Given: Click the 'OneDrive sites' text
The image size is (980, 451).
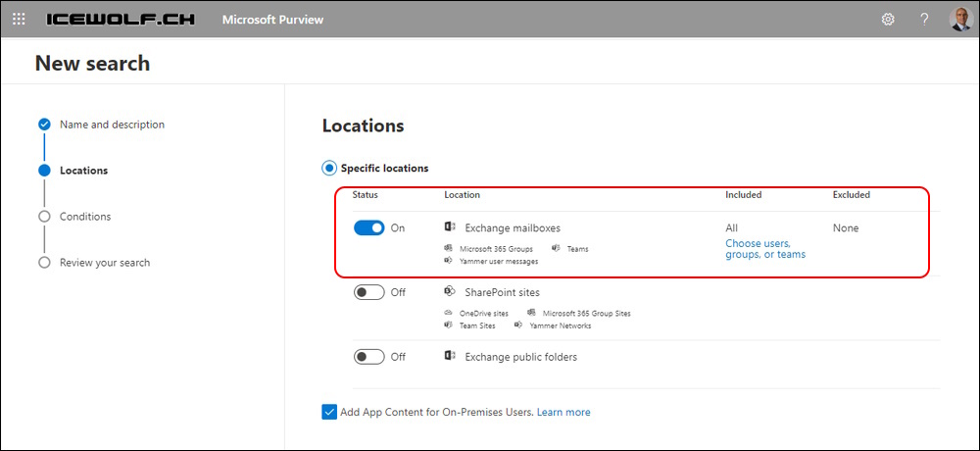Looking at the screenshot, I should pos(484,314).
